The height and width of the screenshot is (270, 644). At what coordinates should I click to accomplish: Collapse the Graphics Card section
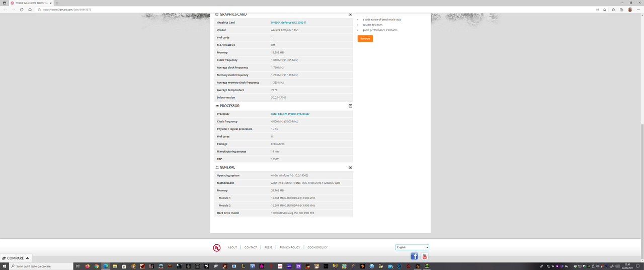coord(351,15)
